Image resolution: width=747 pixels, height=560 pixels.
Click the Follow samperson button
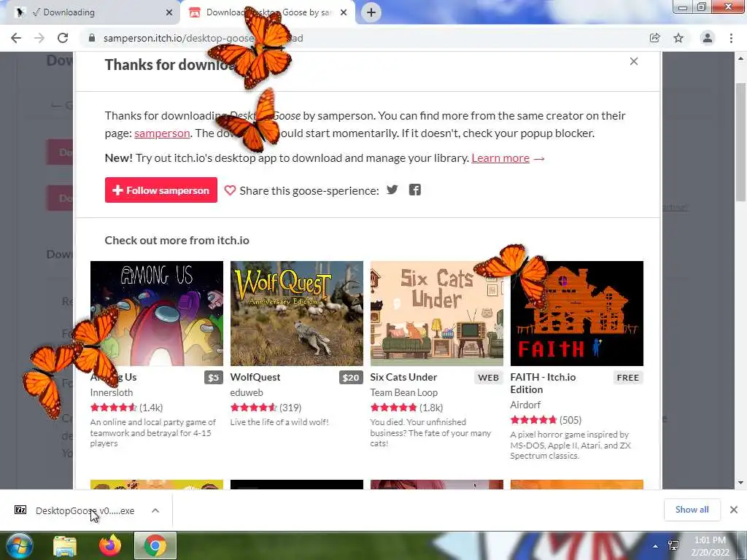161,190
